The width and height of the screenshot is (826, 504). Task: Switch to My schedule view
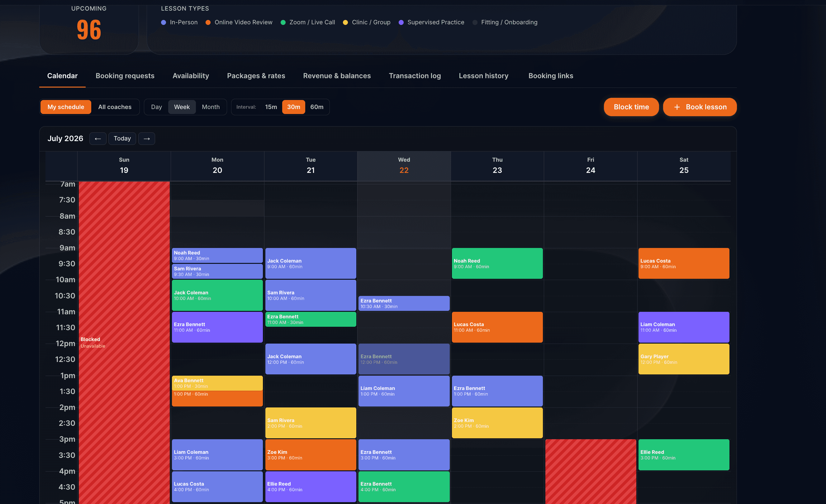point(66,107)
